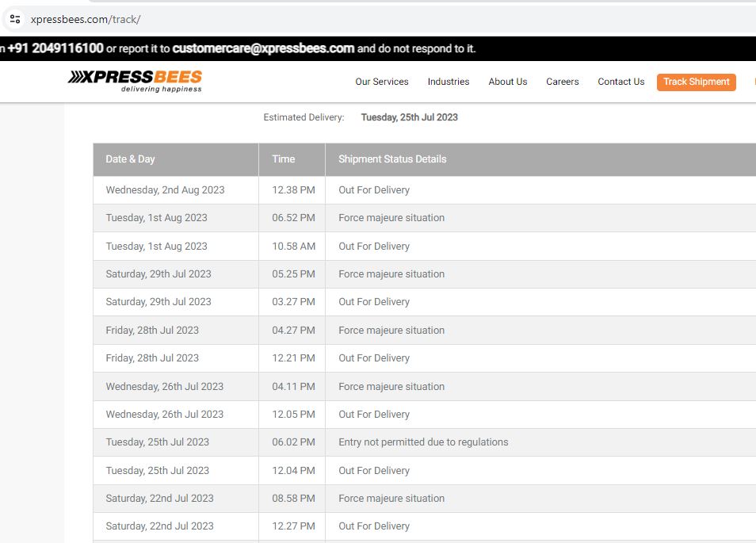Click Out For Delivery status at 03.27 PM
756x543 pixels.
(x=374, y=302)
